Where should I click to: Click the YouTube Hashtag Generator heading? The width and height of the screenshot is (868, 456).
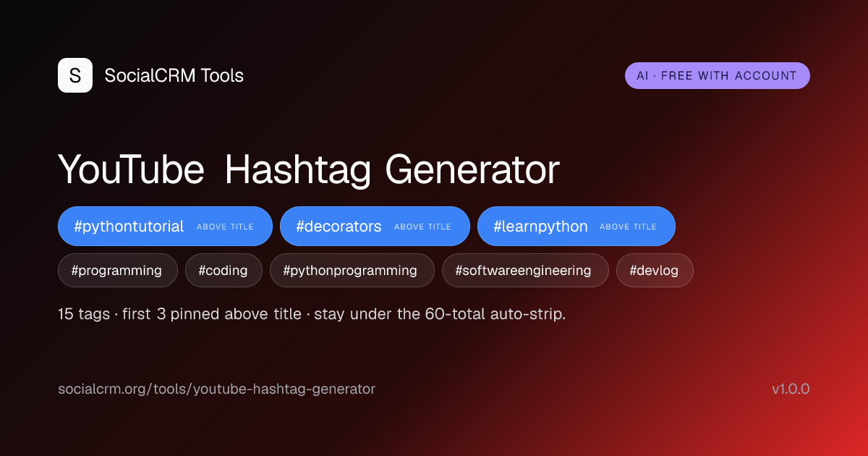[309, 171]
